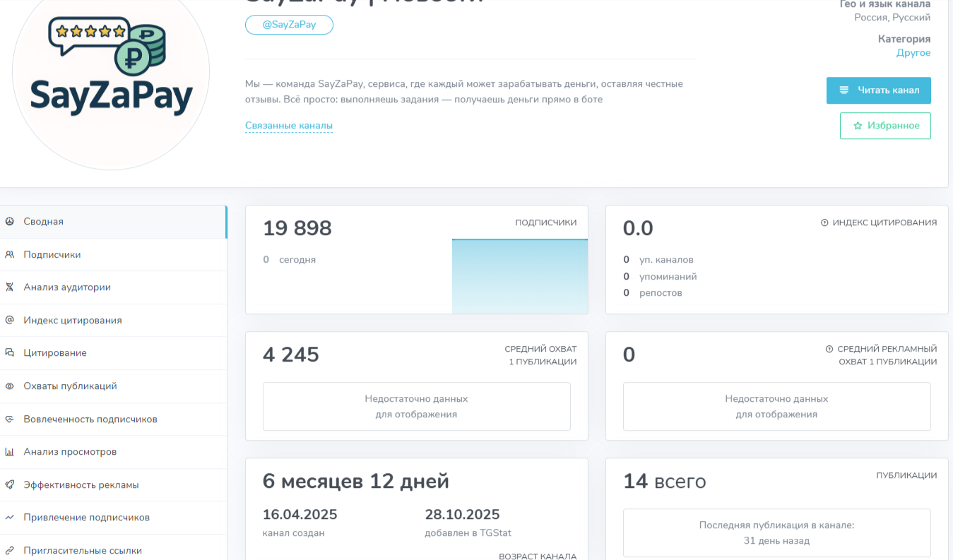Click the Подписчики people icon in sidebar
The width and height of the screenshot is (953, 560).
[10, 255]
